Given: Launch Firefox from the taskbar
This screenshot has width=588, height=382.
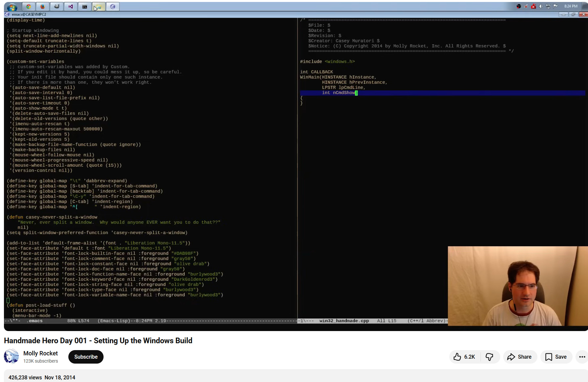Looking at the screenshot, I should click(43, 6).
